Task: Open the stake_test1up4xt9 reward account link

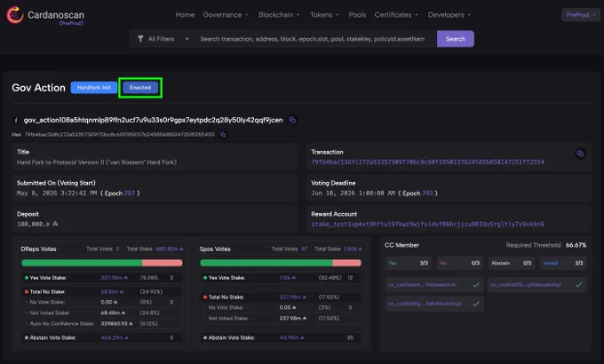Action: [x=427, y=225]
